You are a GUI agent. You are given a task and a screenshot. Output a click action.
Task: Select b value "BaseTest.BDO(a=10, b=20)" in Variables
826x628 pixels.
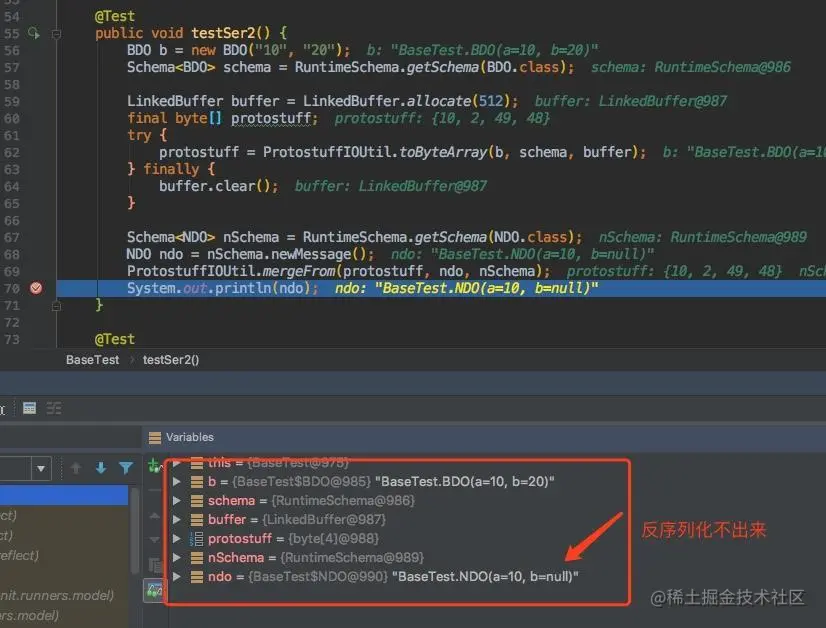coord(465,482)
